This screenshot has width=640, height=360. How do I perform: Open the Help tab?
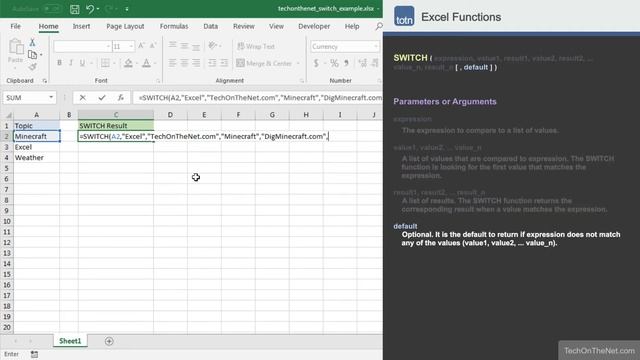coord(352,26)
